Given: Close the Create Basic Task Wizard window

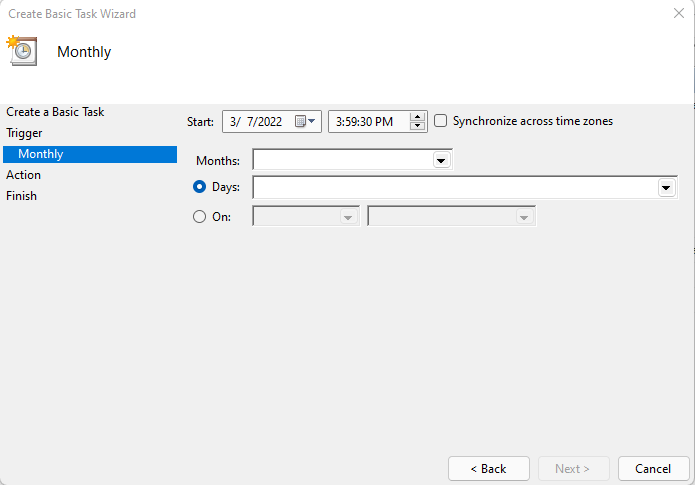Looking at the screenshot, I should (679, 13).
